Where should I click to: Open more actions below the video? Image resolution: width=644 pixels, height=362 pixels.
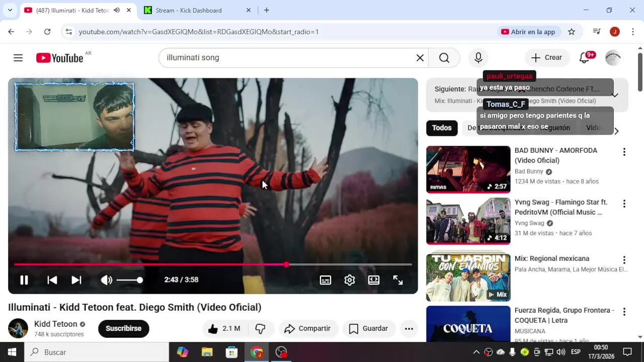tap(409, 329)
